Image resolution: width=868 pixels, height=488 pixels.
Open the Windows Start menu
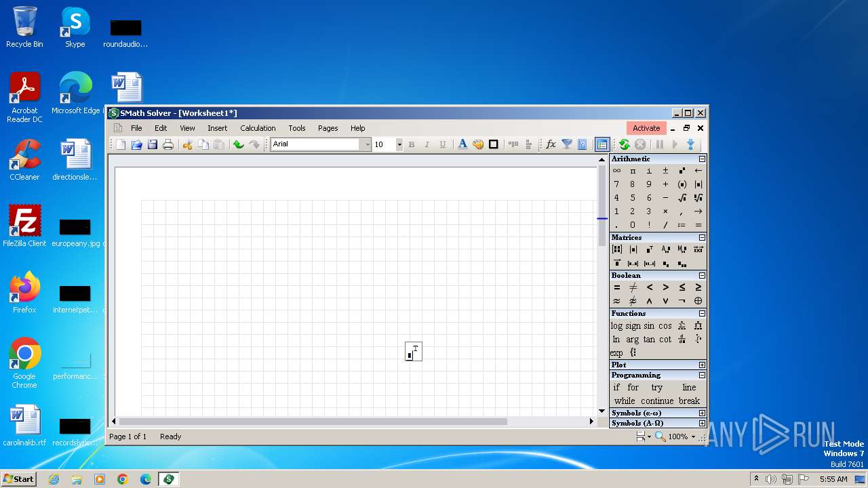click(19, 479)
